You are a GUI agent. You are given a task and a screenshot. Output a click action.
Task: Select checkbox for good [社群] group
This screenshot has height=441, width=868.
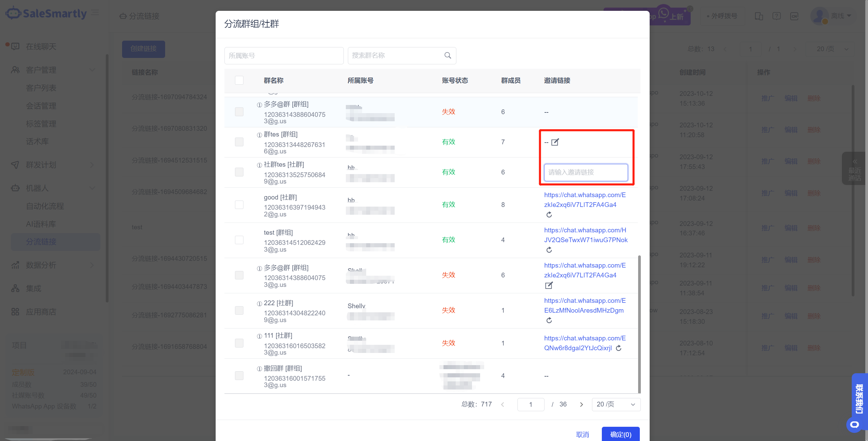pos(239,205)
